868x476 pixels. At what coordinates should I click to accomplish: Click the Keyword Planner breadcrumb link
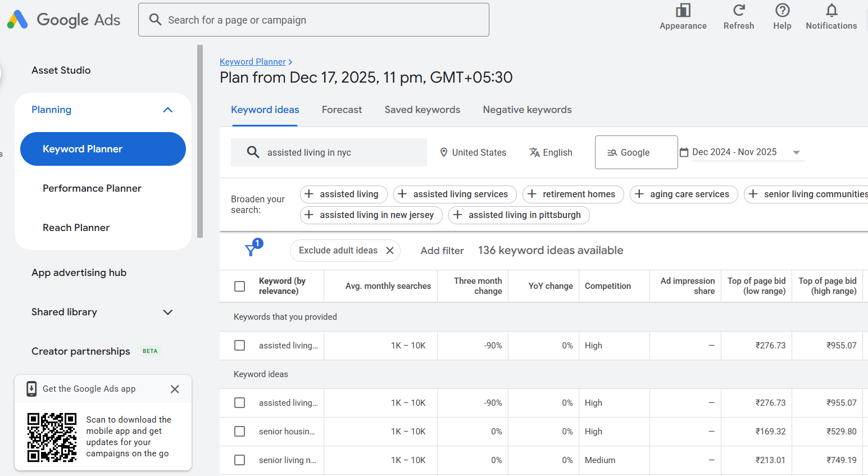(x=253, y=62)
